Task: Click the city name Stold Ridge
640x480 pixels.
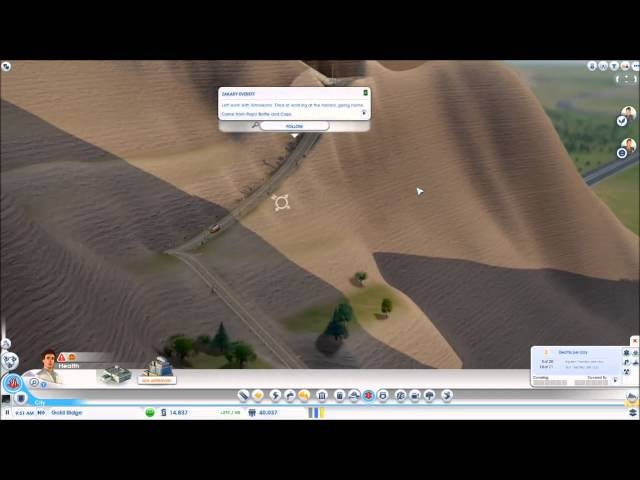Action: (67, 412)
